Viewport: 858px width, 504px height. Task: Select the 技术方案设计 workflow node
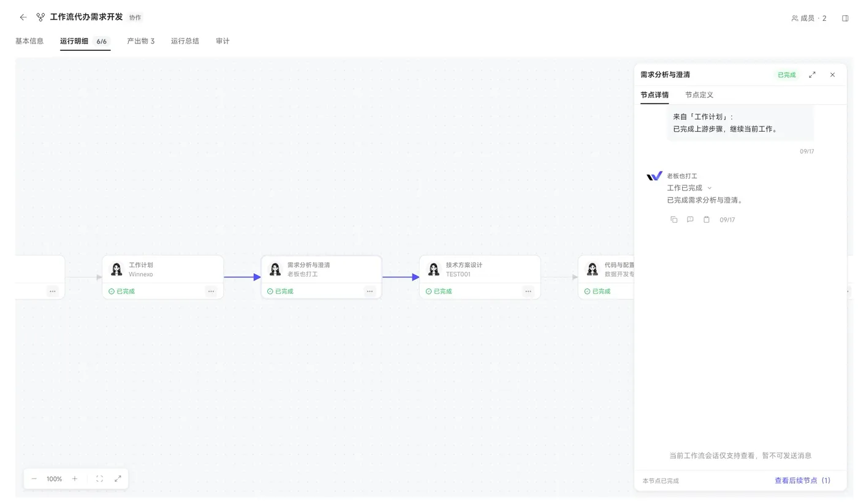tap(480, 269)
